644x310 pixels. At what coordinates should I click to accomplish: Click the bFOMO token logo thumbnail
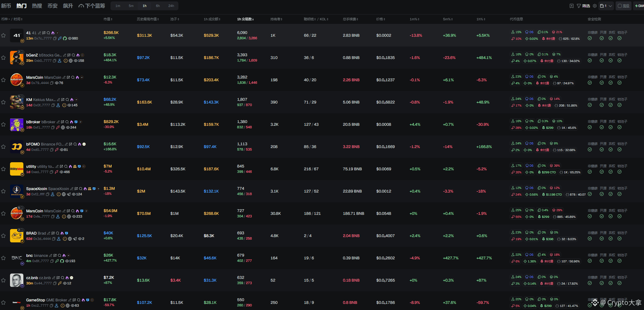tap(17, 147)
